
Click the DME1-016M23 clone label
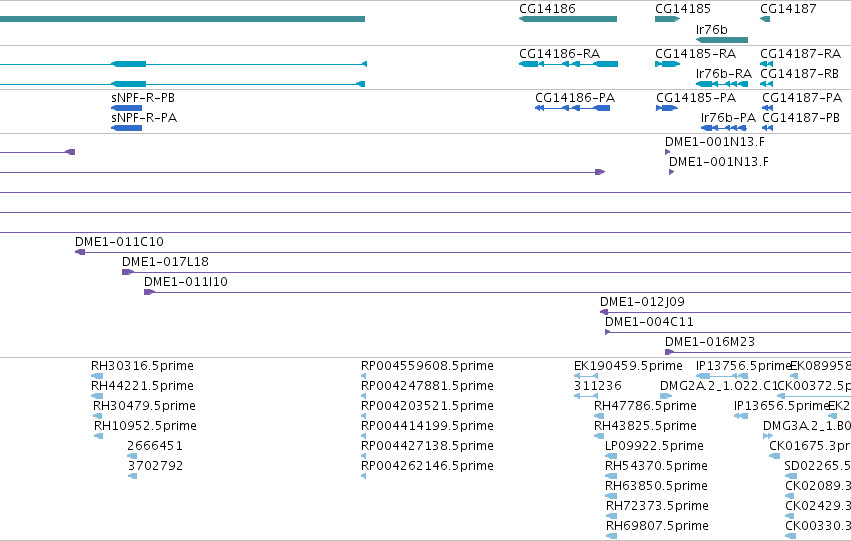710,342
